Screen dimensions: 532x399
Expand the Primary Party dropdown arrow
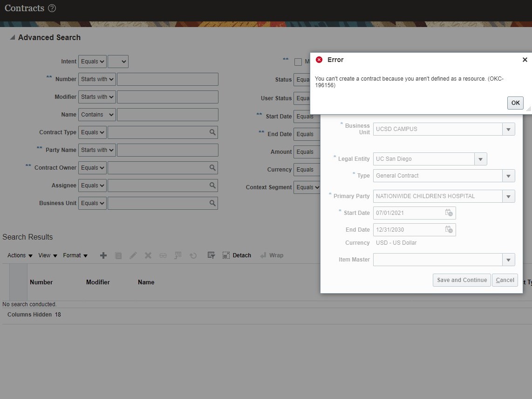click(508, 196)
